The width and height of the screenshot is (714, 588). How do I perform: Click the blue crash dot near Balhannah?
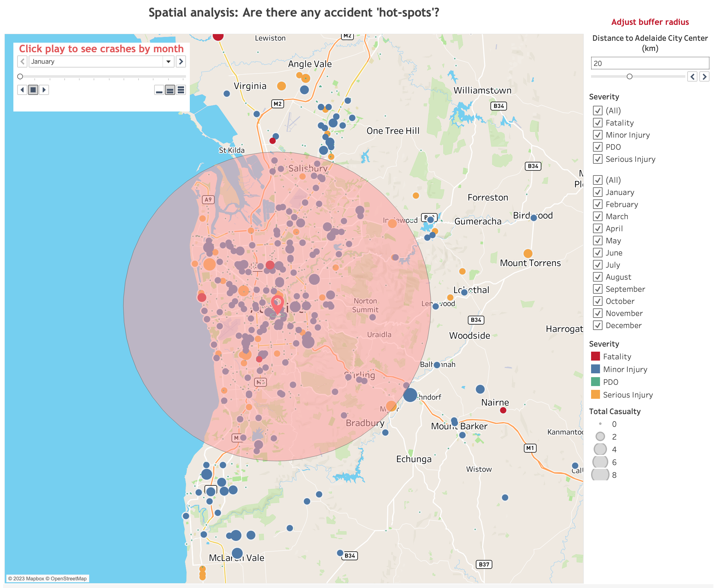(x=437, y=365)
